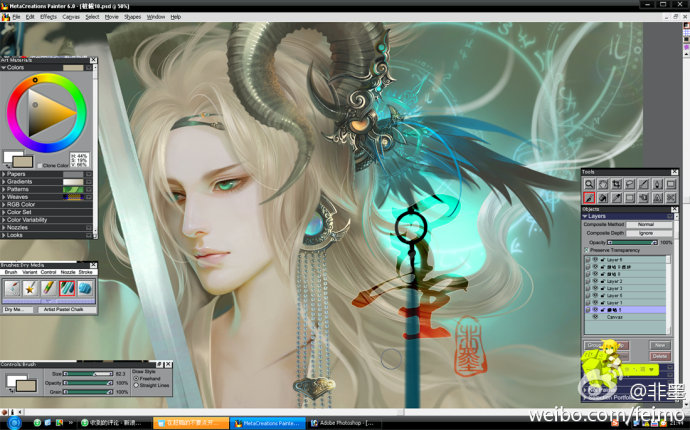Open the File menu
Image resolution: width=690 pixels, height=430 pixels.
pyautogui.click(x=16, y=17)
